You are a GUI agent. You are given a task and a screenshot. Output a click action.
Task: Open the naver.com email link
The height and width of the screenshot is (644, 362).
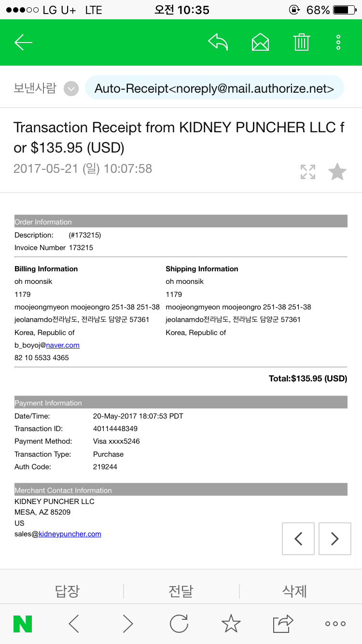(63, 345)
